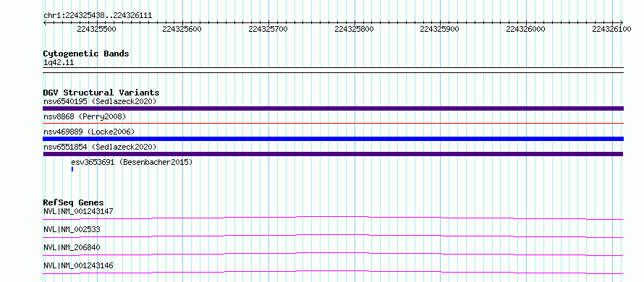Open RefSeq gene NVL|NM_001243147 label
Screen dimensions: 644x282
coord(78,211)
